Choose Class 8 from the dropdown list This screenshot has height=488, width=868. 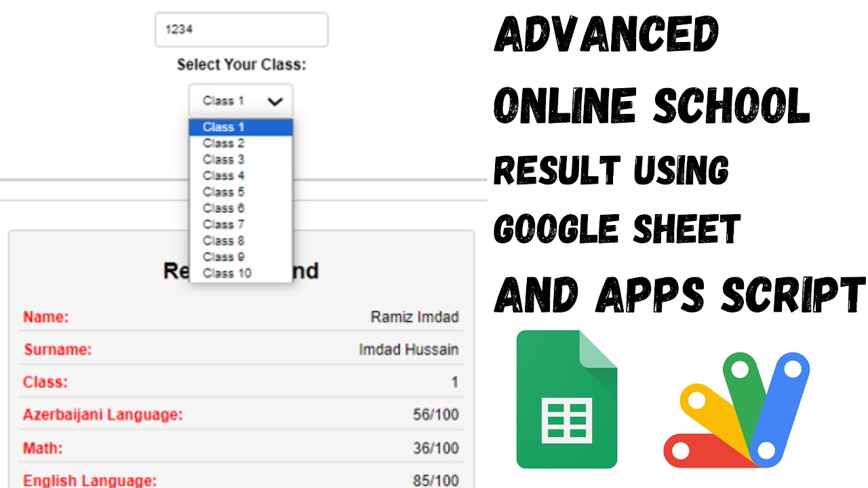tap(241, 241)
